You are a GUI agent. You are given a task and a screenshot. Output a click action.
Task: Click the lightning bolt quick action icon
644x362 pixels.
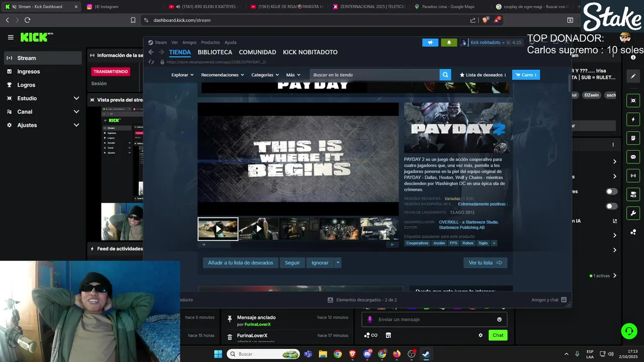[x=633, y=120]
